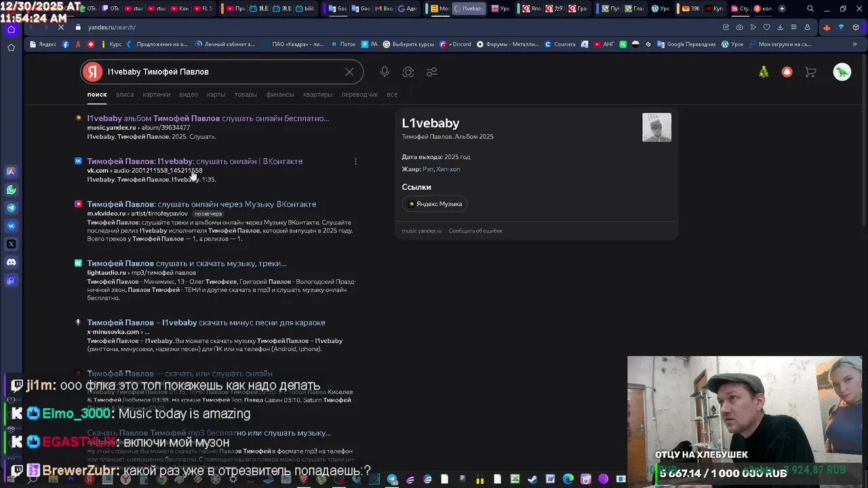Viewport: 868px width, 488px height.
Task: Open the все tab of search categories
Action: (x=392, y=94)
